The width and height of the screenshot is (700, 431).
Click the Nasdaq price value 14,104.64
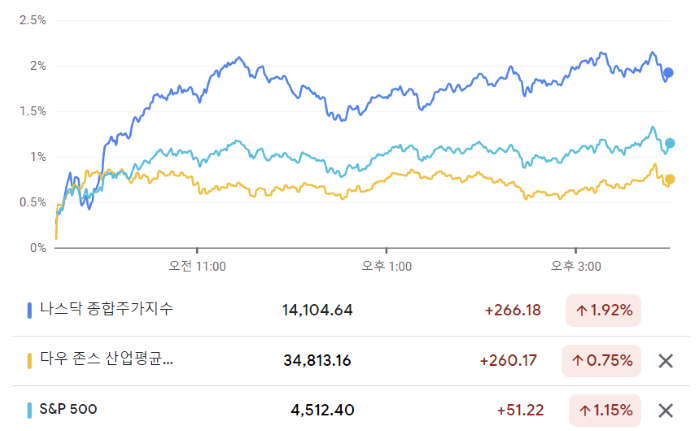click(317, 310)
